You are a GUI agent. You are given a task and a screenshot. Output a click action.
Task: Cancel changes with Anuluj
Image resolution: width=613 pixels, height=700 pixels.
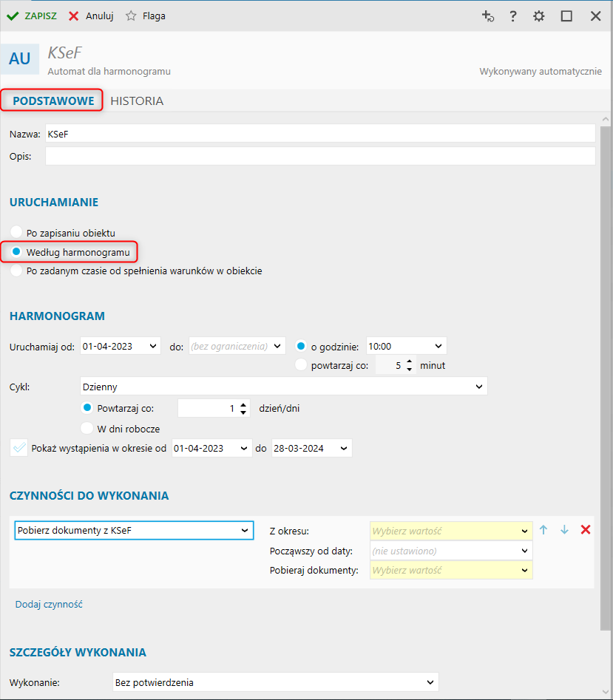(91, 16)
